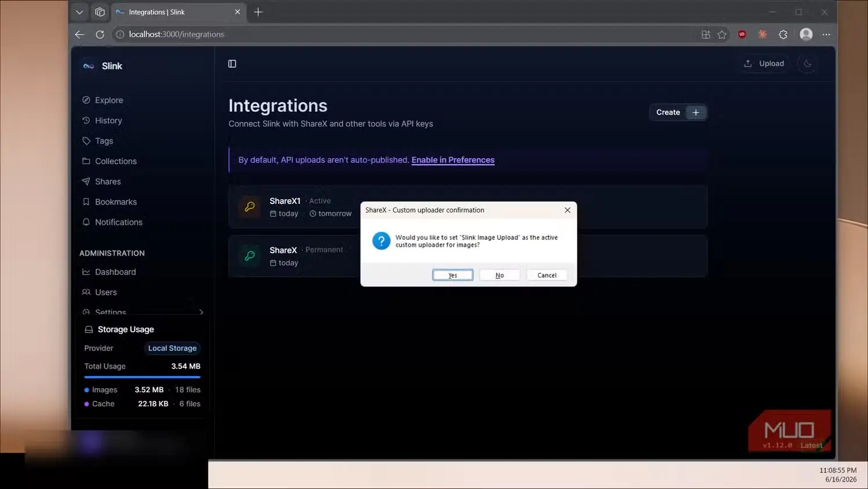Screen dimensions: 868x489
Task: Open the browser tab list dropdown
Action: (79, 12)
